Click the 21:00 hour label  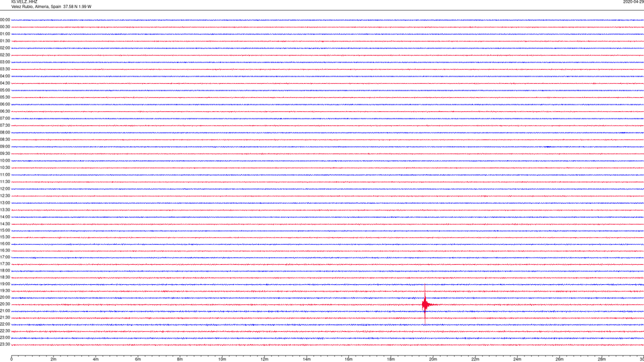pyautogui.click(x=5, y=310)
